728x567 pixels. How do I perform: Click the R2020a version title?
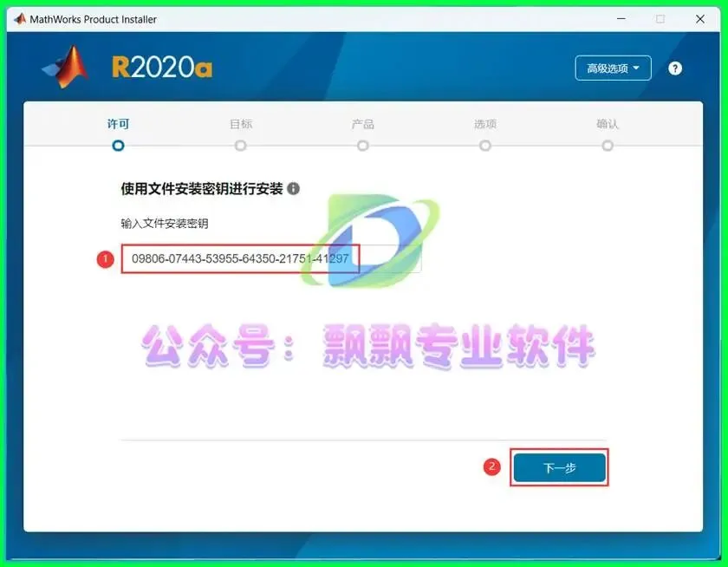(x=162, y=68)
